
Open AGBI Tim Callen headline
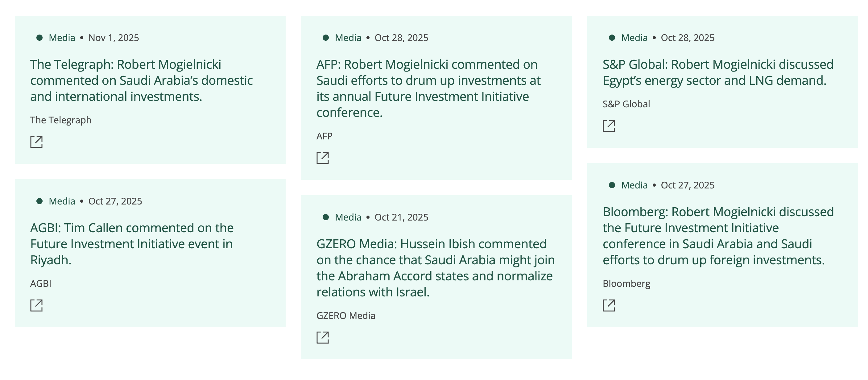(x=132, y=244)
